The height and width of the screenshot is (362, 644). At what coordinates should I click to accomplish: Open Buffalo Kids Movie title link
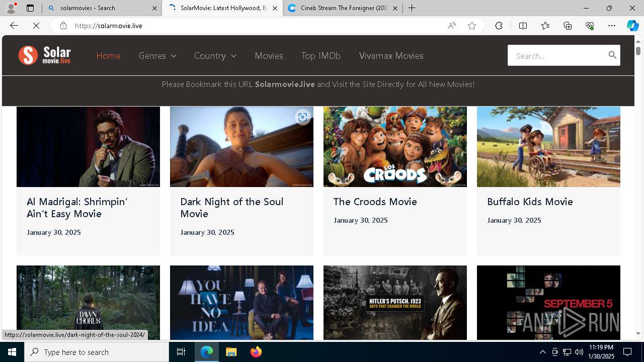(x=530, y=202)
